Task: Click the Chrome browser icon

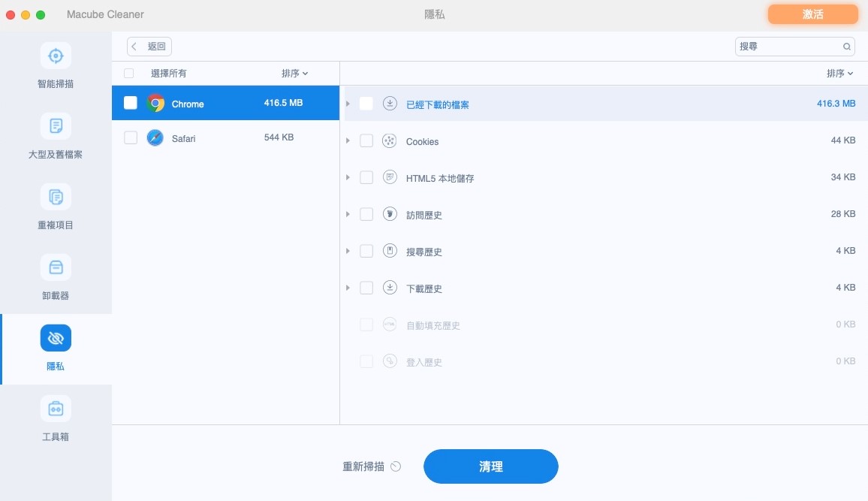Action: point(155,103)
